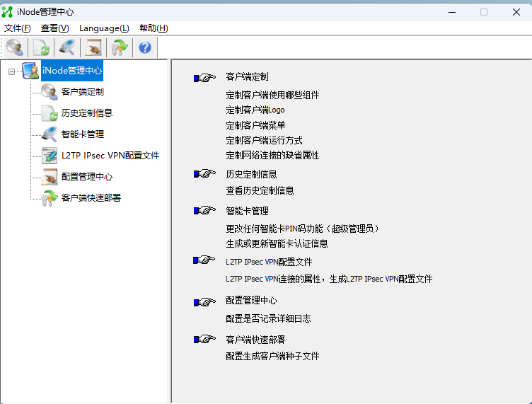Viewport: 532px width, 404px height.
Task: Select 智能卡管理 in the tree
Action: pos(83,134)
